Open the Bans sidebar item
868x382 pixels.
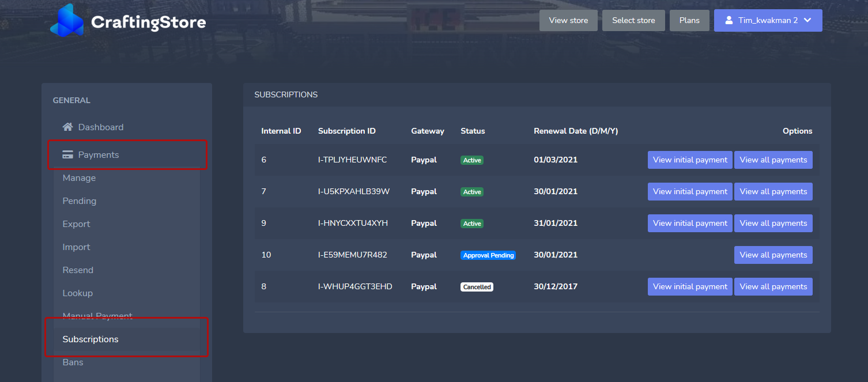pos(73,362)
